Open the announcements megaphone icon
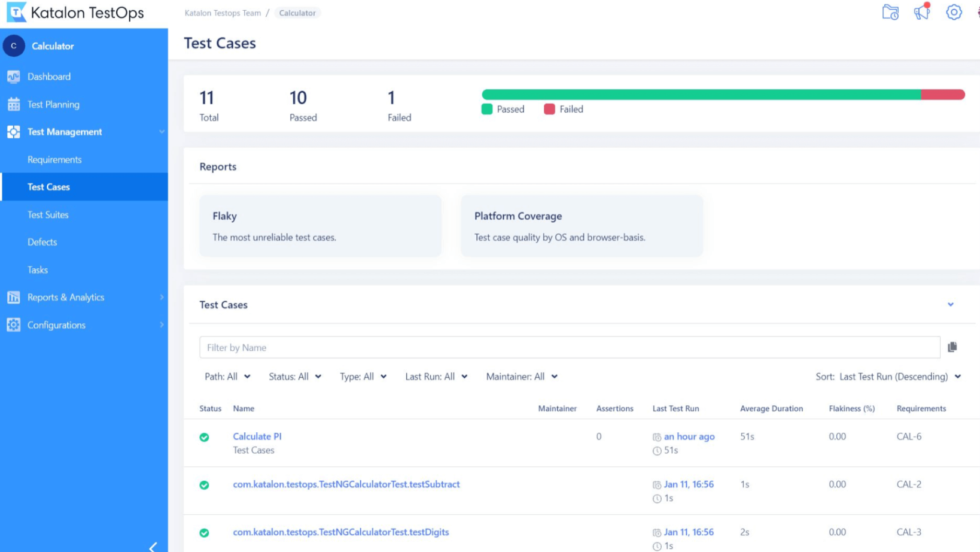980x552 pixels. point(922,11)
